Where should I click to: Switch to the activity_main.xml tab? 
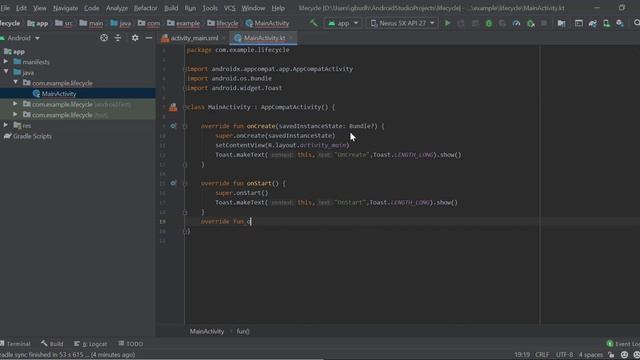tap(194, 38)
